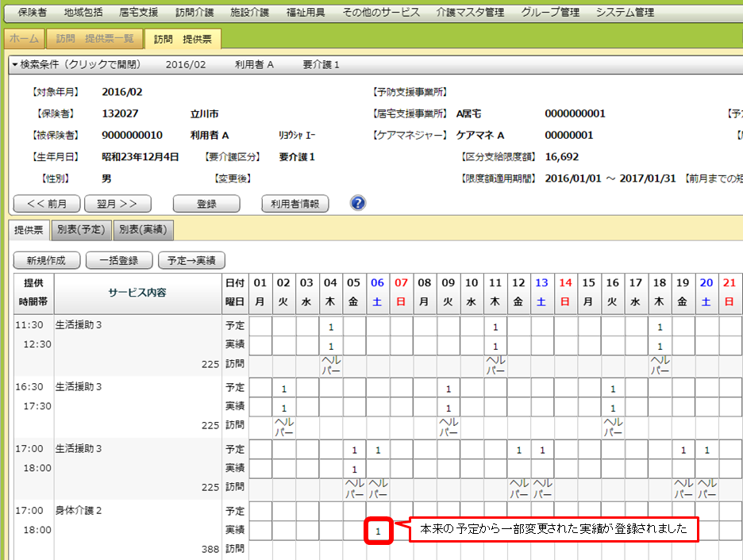Switch to the 訪問 提供票一覧 tab
The width and height of the screenshot is (743, 560).
click(x=95, y=39)
